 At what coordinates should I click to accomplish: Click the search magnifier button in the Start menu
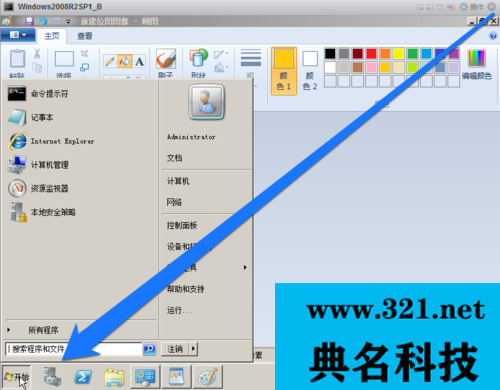(x=150, y=349)
